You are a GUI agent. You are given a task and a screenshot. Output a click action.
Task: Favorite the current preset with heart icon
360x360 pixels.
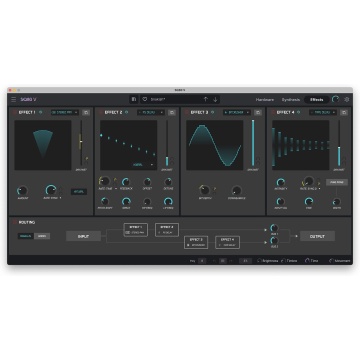[x=145, y=99]
